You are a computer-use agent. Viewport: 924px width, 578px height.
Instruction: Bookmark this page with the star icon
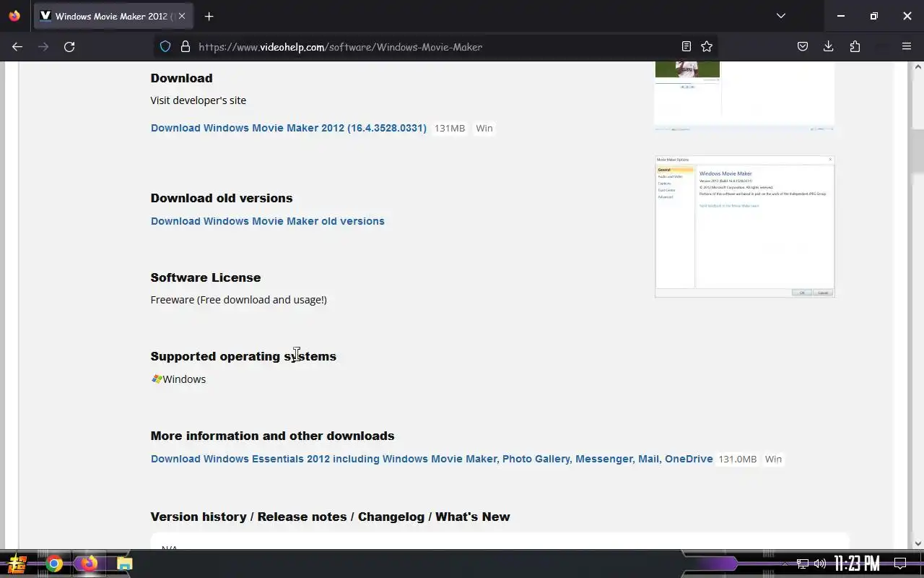707,46
